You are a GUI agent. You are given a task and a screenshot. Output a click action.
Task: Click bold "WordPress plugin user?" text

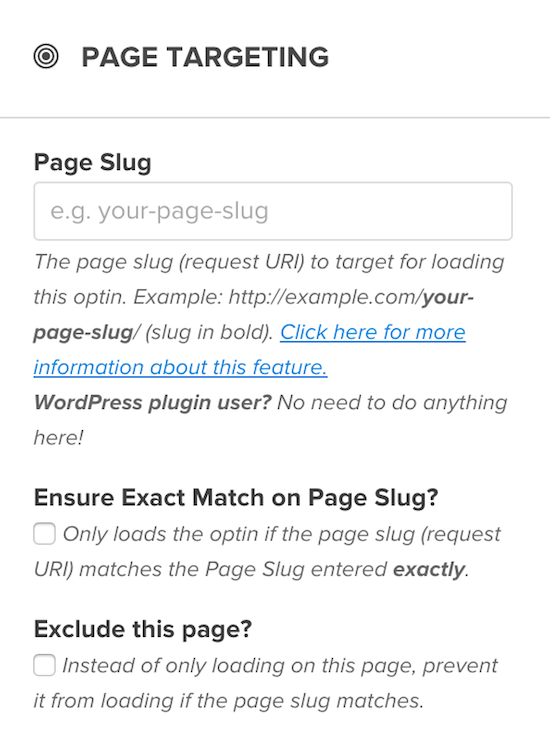pyautogui.click(x=153, y=403)
